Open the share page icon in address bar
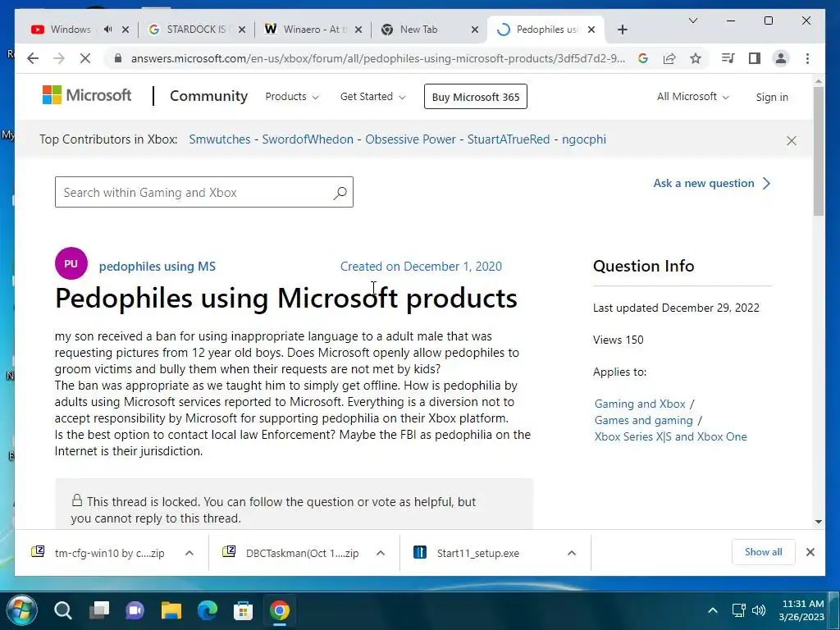840x630 pixels. point(669,58)
